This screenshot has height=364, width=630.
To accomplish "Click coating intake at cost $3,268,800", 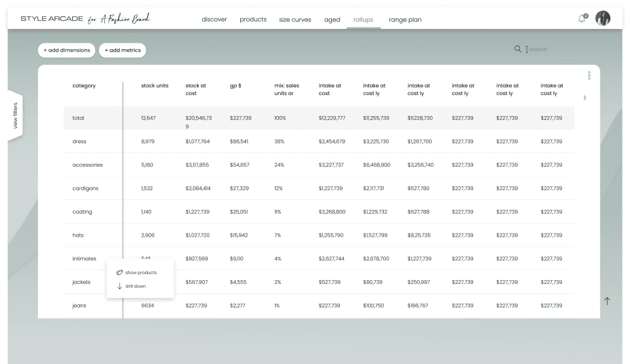I will (x=332, y=212).
